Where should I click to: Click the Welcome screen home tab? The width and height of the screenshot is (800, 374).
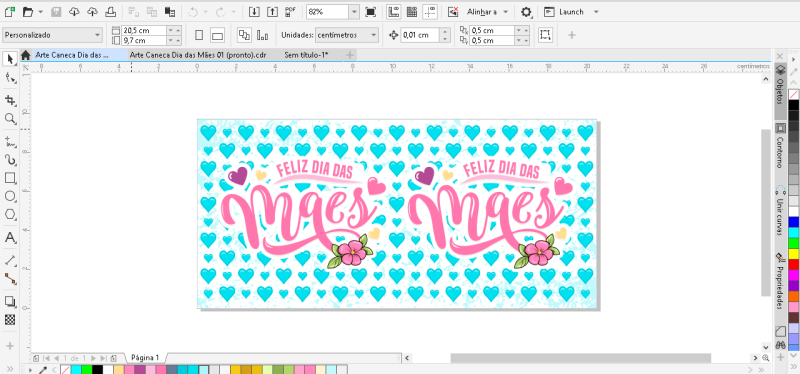[x=26, y=55]
